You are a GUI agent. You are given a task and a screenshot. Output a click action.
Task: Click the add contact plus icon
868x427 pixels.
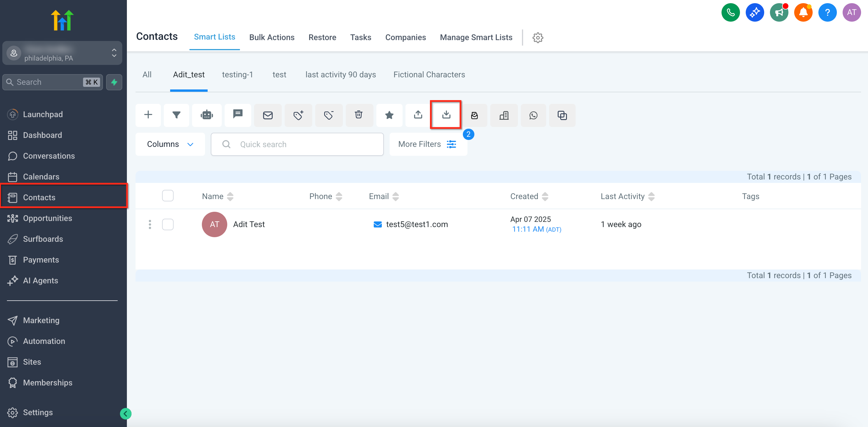tap(148, 115)
